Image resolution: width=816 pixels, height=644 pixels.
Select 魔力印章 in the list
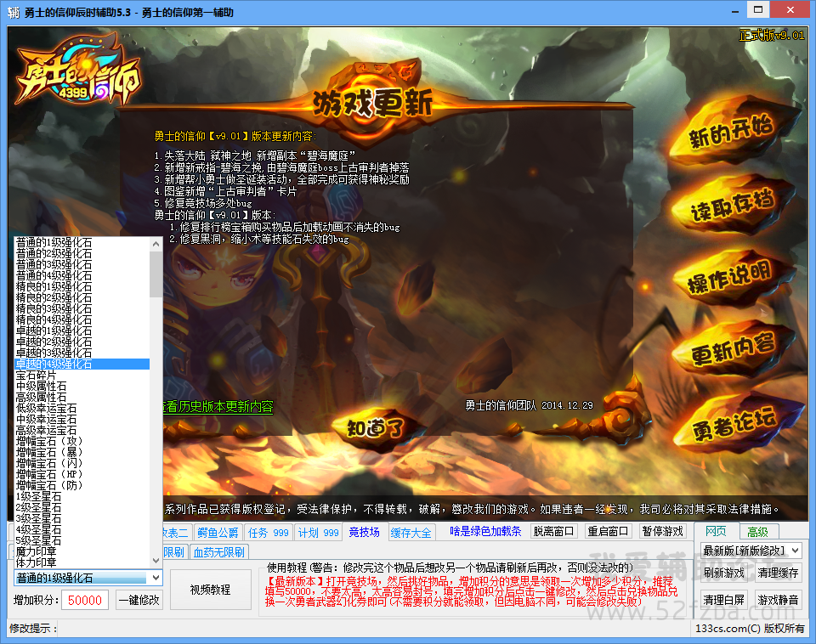pos(82,552)
